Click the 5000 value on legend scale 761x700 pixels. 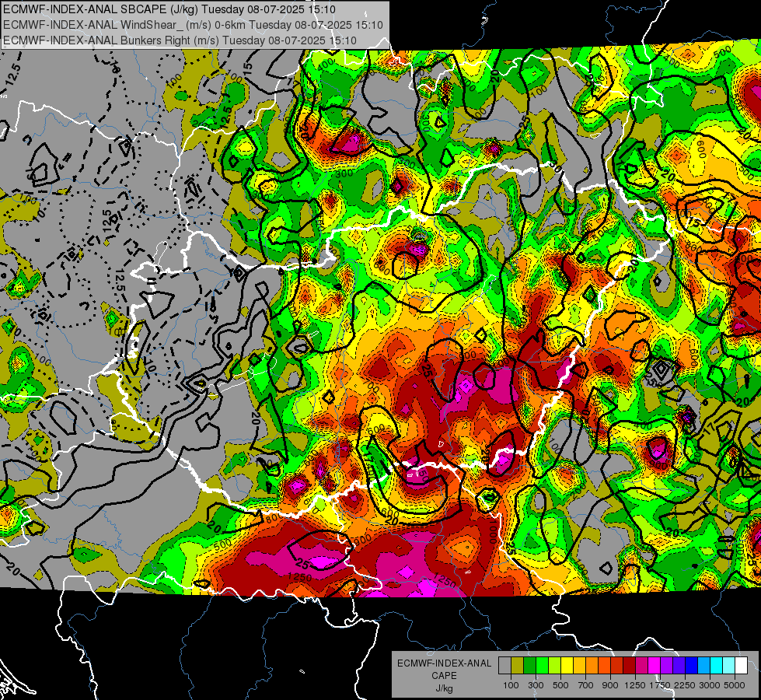click(x=735, y=685)
